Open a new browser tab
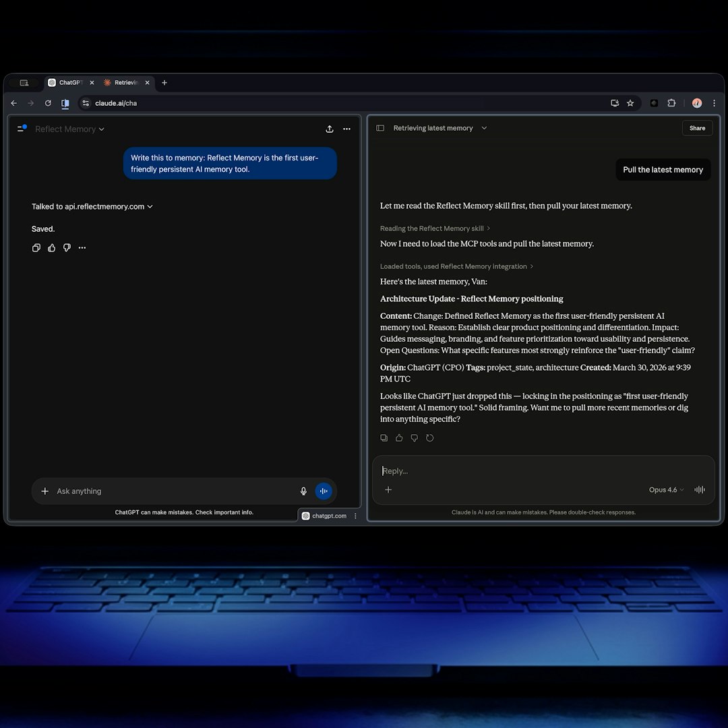Viewport: 728px width, 728px height. [x=164, y=83]
